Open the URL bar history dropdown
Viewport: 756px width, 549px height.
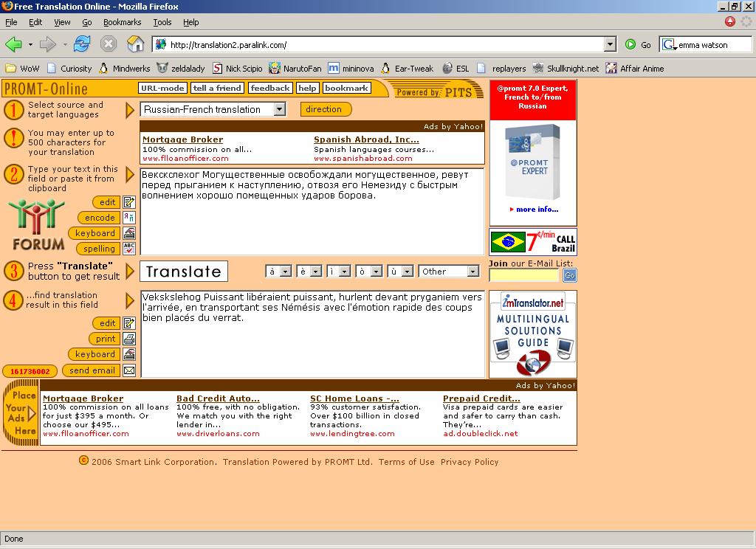(609, 45)
